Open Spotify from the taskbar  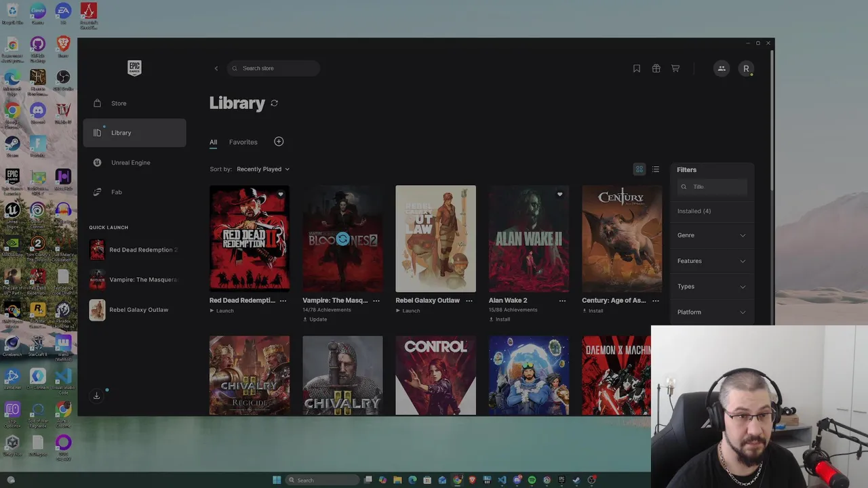532,480
